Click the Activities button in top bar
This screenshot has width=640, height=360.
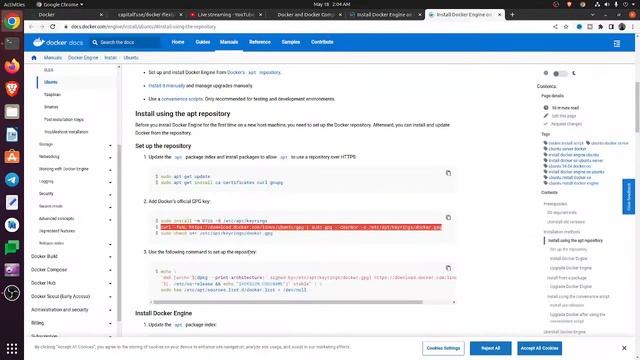(x=14, y=4)
